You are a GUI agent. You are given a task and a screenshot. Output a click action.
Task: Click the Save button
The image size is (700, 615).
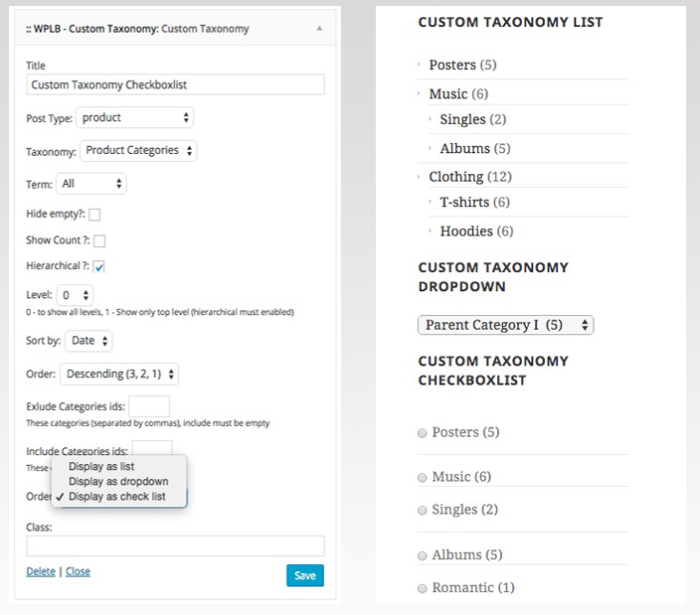point(305,576)
